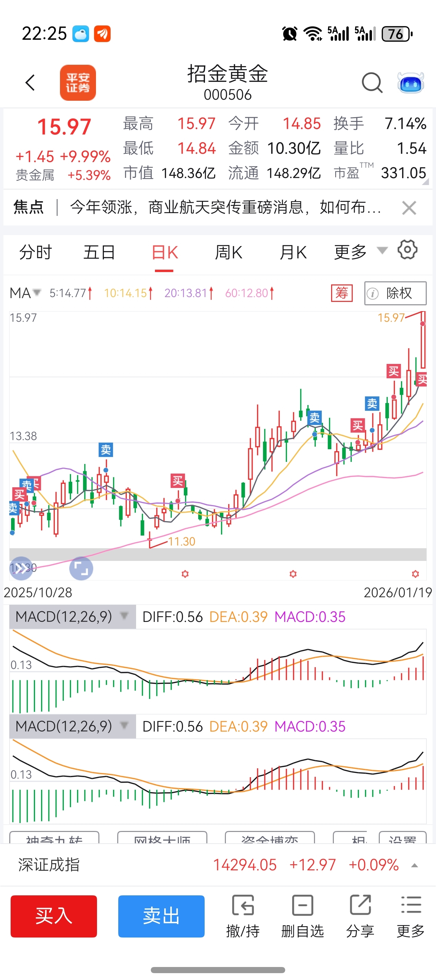Tap the first red event marker at chart bottom
This screenshot has width=436, height=980.
coord(185,574)
